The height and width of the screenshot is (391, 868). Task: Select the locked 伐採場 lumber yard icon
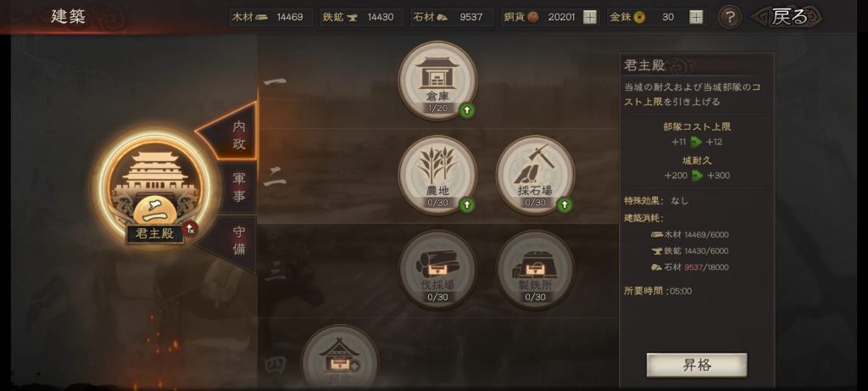click(x=437, y=269)
